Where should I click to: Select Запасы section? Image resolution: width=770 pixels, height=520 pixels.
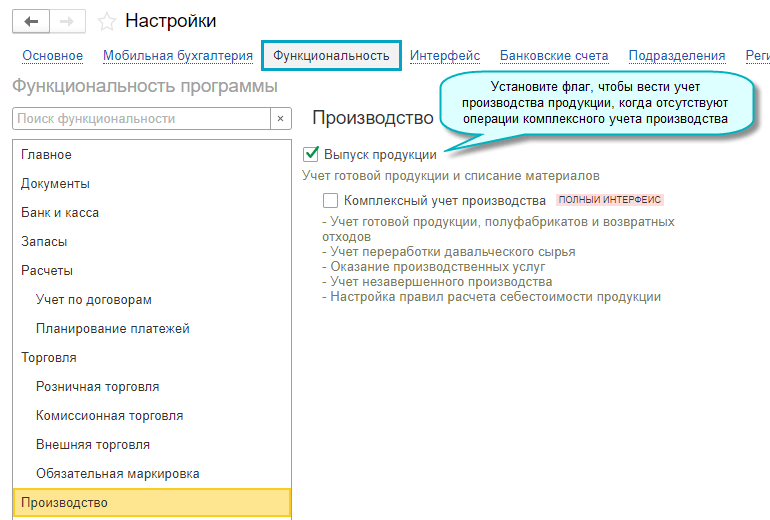tap(152, 242)
